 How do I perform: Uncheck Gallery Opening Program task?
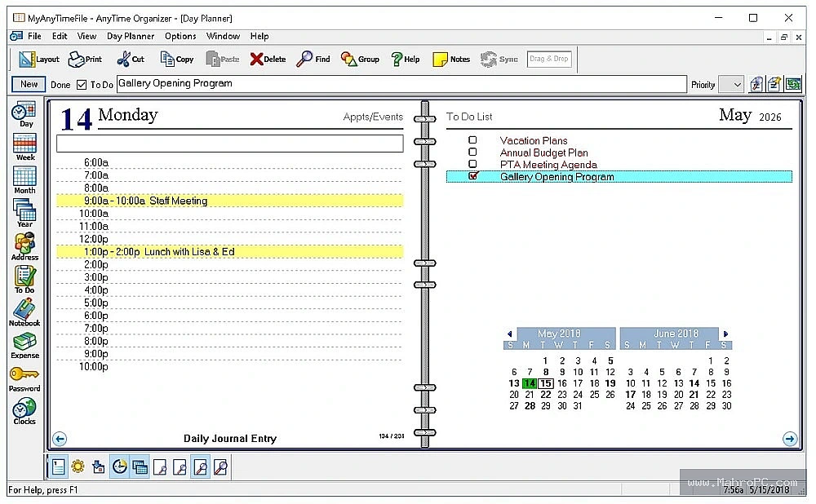[473, 176]
